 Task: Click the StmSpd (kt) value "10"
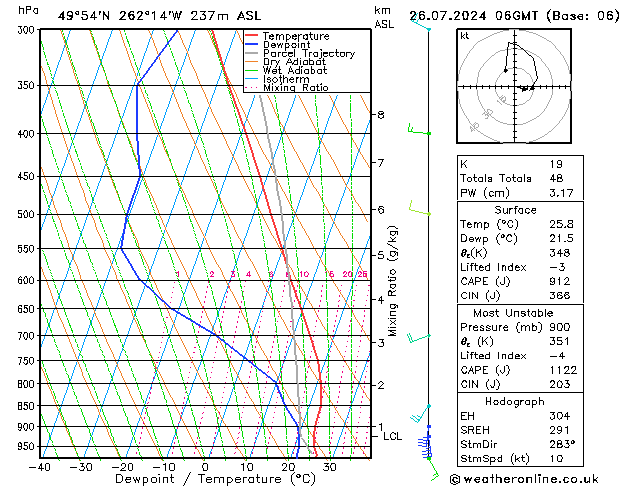point(556,458)
